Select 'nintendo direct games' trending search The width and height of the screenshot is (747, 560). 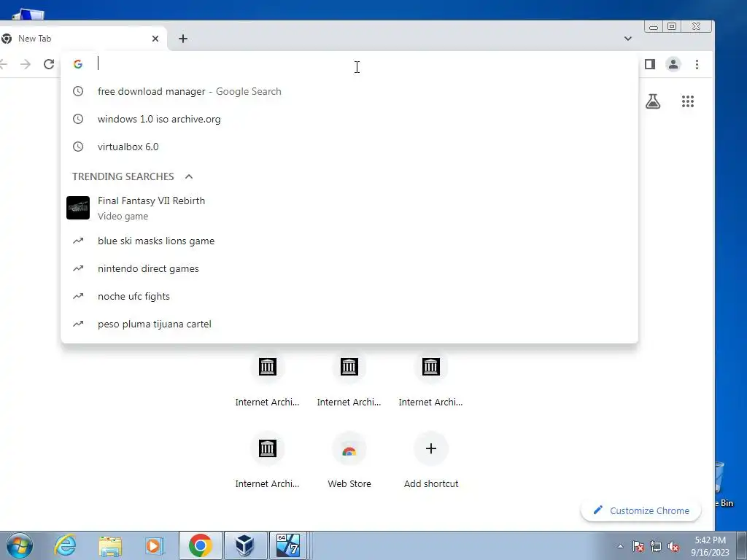(349, 268)
